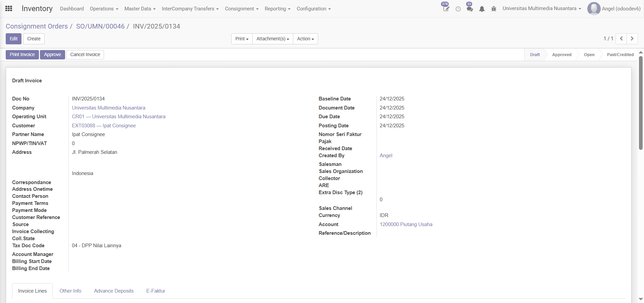
Task: Go to previous record arrow
Action: coord(621,39)
